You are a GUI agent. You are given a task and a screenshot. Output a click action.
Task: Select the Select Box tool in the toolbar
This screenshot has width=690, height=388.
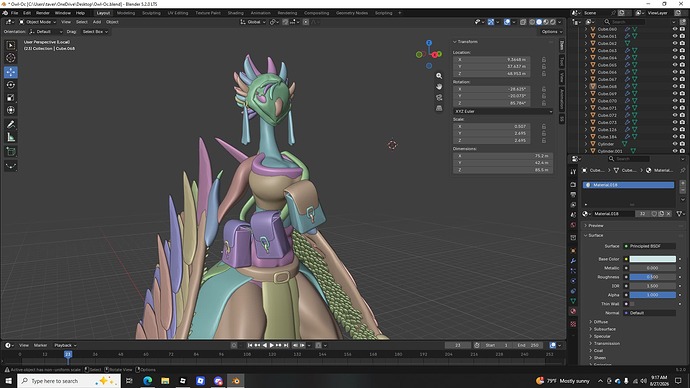pyautogui.click(x=11, y=45)
